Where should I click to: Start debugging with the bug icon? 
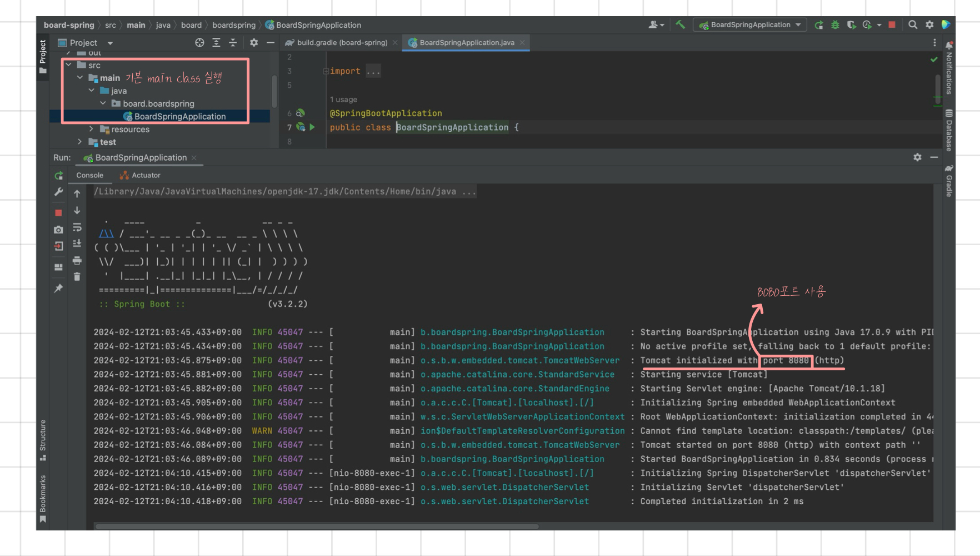(x=834, y=24)
